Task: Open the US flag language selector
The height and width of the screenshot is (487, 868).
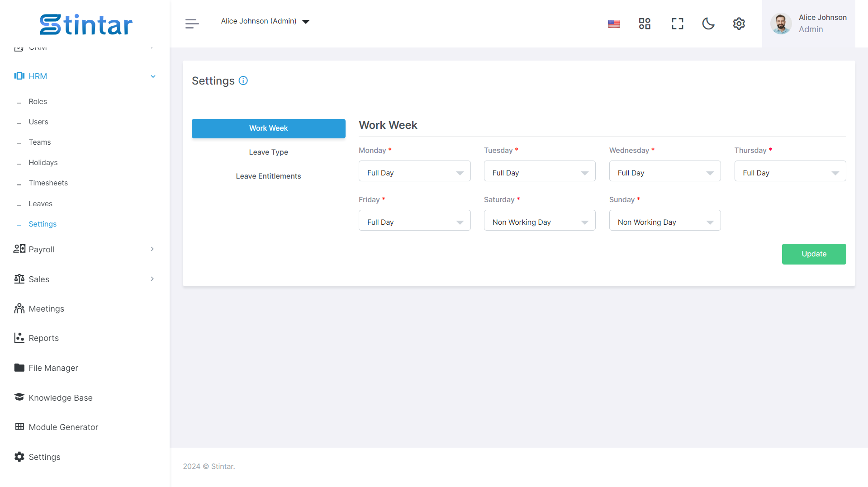Action: tap(614, 24)
